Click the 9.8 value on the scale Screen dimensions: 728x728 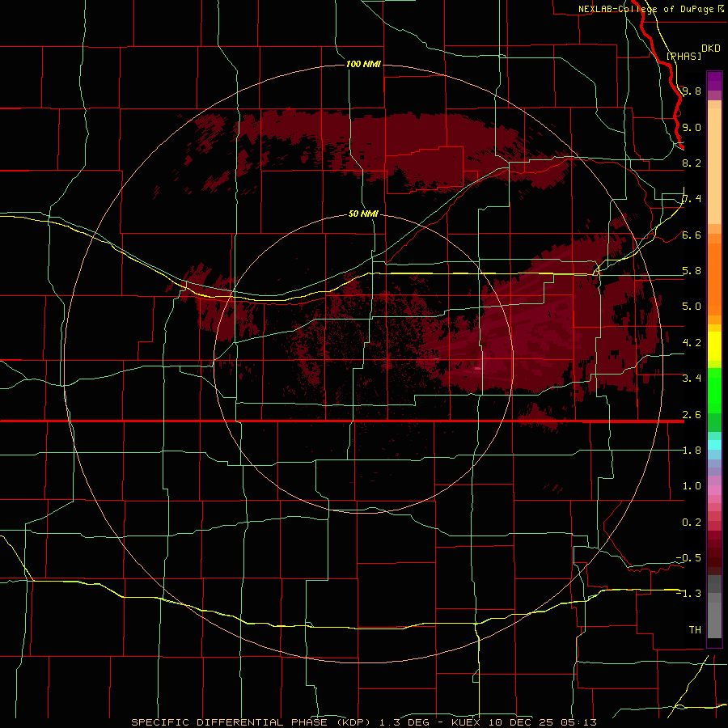[x=692, y=91]
